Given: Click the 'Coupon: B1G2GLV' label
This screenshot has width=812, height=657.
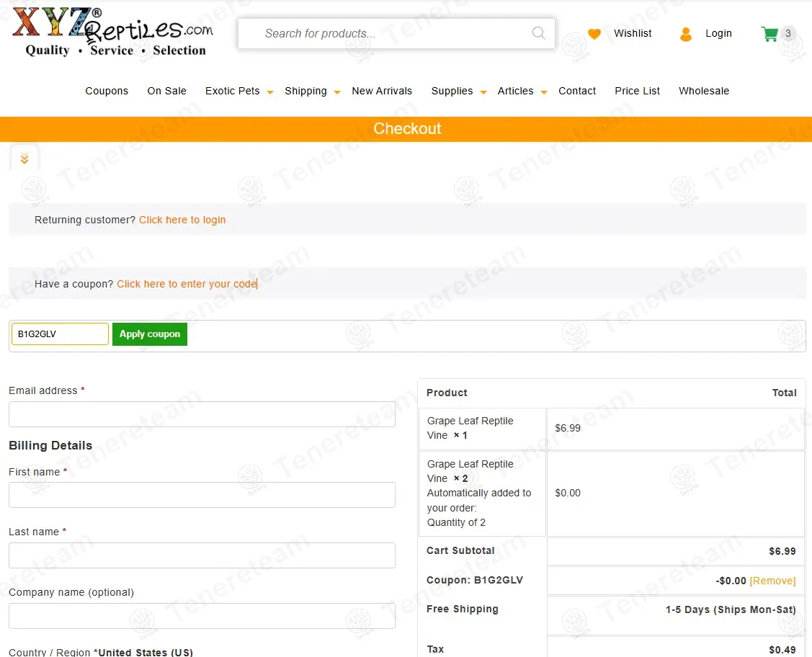Looking at the screenshot, I should (474, 580).
